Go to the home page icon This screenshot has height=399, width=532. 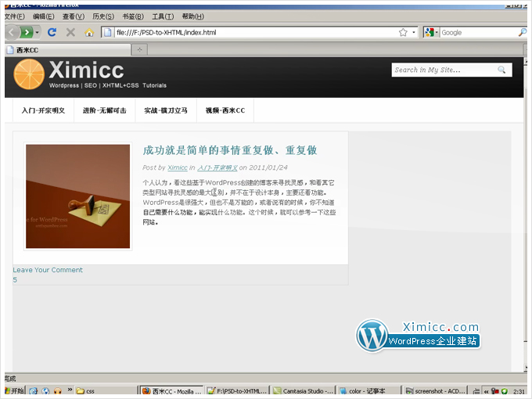(x=89, y=32)
